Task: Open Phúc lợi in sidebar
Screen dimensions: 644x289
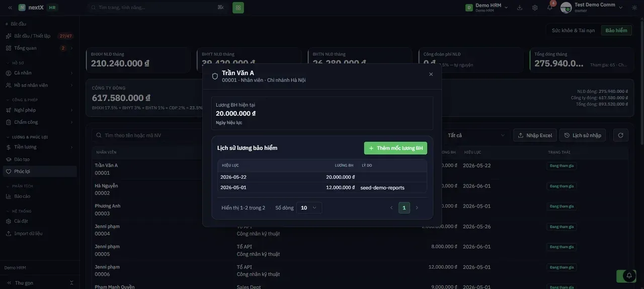Action: 39,171
